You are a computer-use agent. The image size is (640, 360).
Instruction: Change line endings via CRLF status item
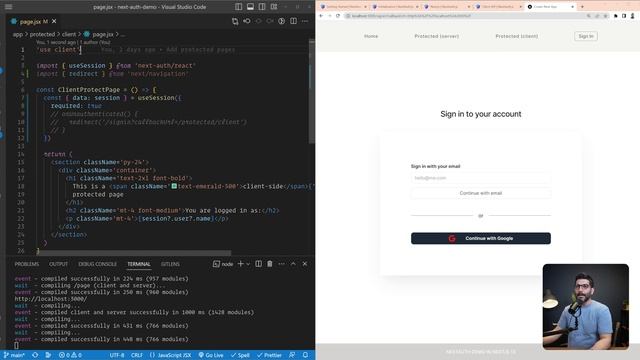[x=137, y=355]
